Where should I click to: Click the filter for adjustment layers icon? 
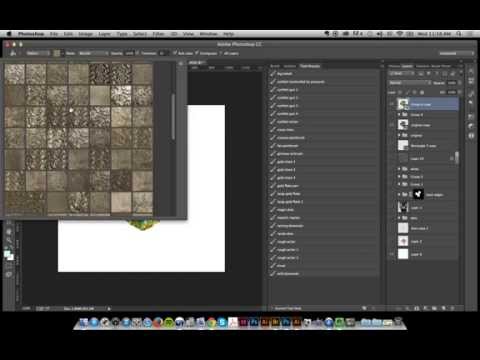(x=428, y=73)
